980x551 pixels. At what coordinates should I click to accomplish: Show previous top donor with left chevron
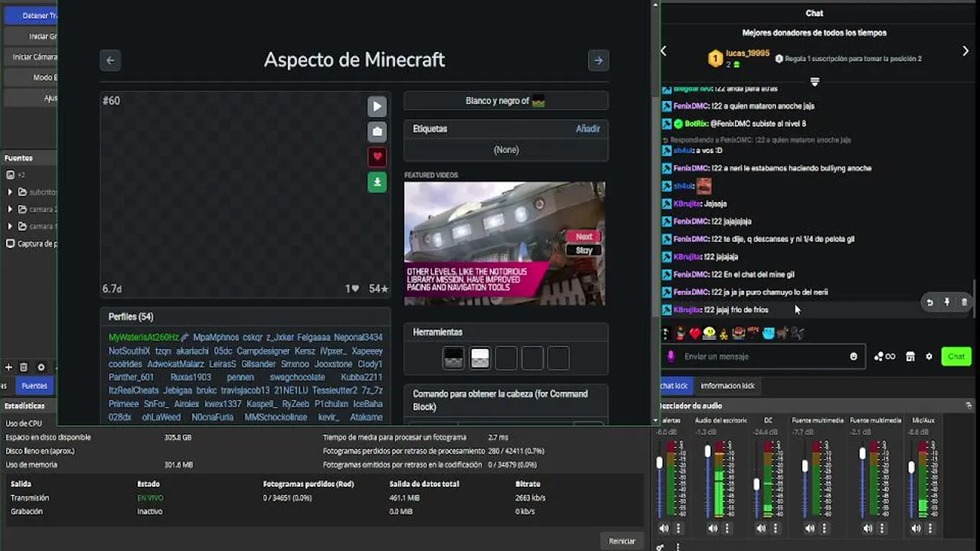(664, 51)
